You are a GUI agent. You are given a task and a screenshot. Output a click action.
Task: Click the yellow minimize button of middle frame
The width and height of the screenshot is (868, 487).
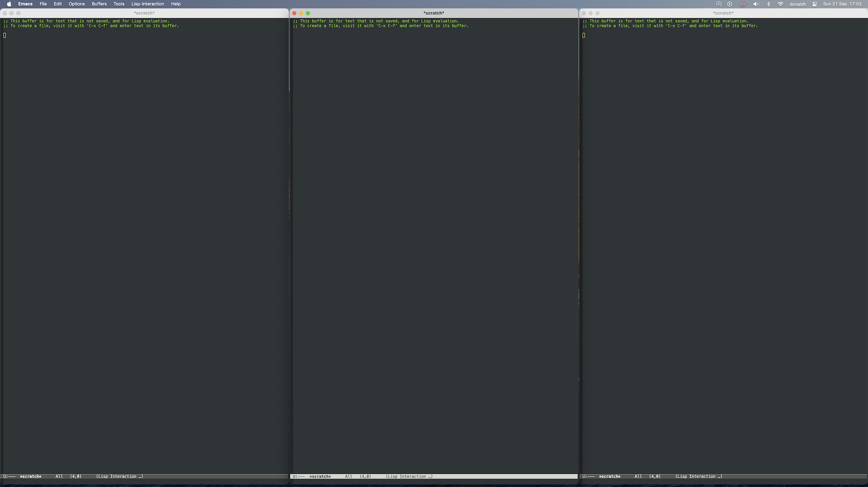[301, 13]
